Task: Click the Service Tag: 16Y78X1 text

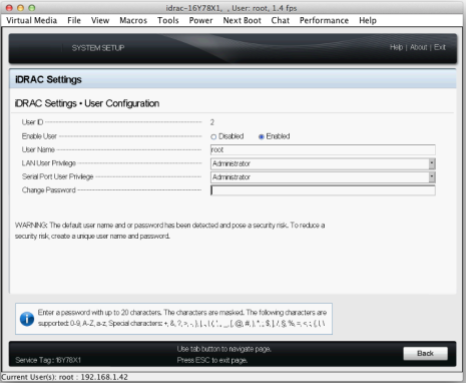Action: click(48, 360)
